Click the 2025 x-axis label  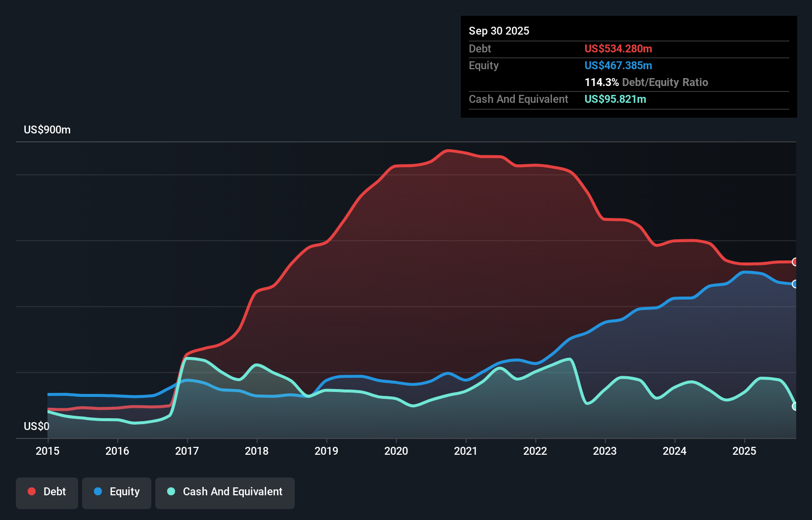click(x=744, y=451)
